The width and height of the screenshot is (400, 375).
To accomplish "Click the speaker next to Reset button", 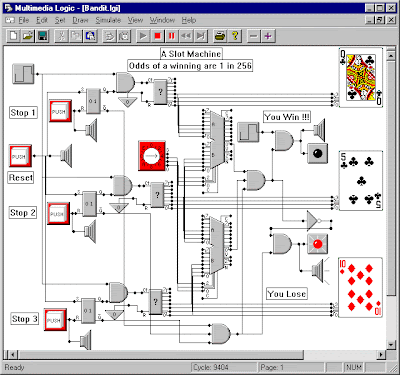I will [66, 156].
